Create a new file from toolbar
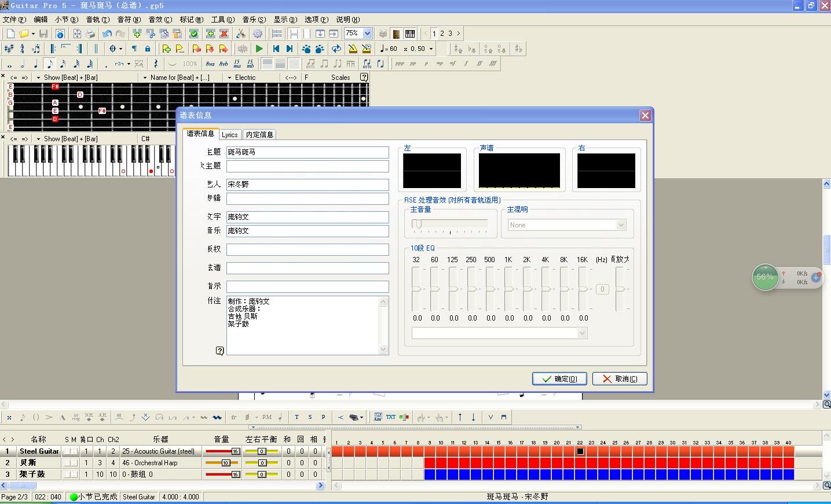Viewport: 831px width, 504px height. click(x=10, y=34)
